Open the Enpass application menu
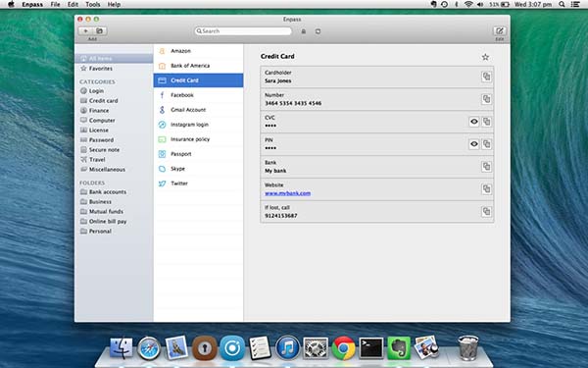The height and width of the screenshot is (368, 588). [x=32, y=5]
